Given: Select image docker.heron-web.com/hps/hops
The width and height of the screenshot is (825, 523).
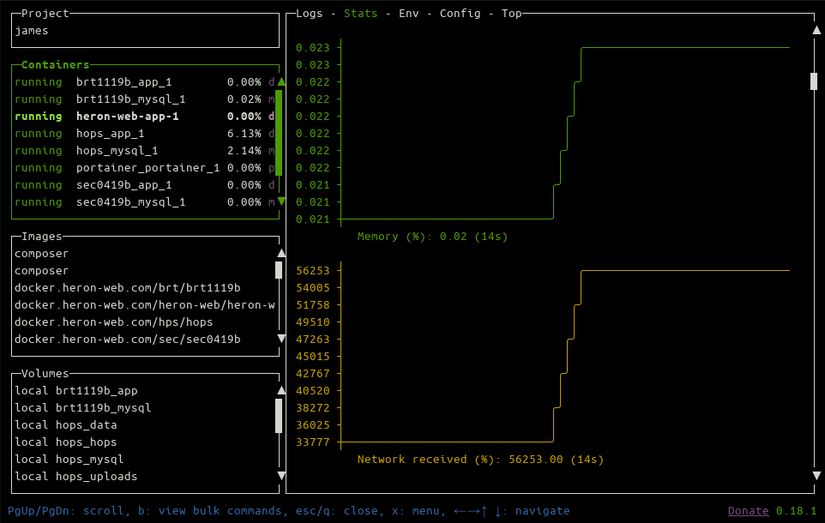Looking at the screenshot, I should click(x=114, y=322).
